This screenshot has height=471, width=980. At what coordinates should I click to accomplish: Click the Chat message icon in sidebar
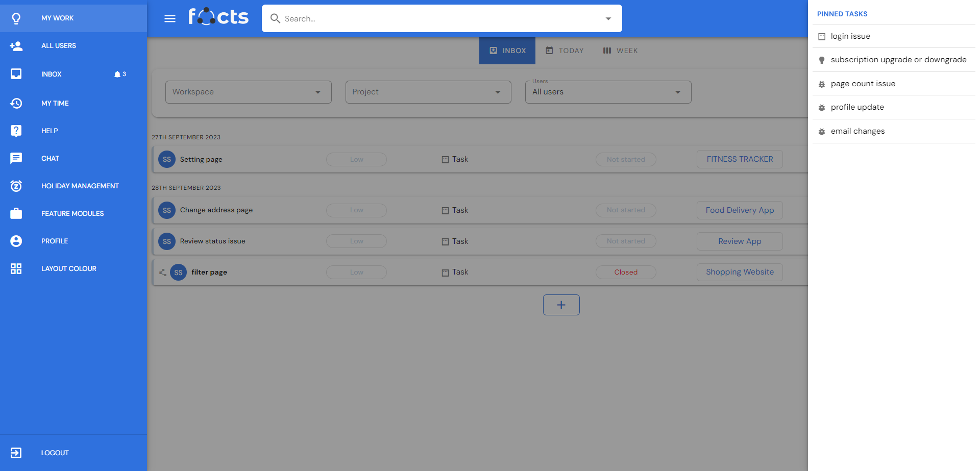pyautogui.click(x=16, y=158)
